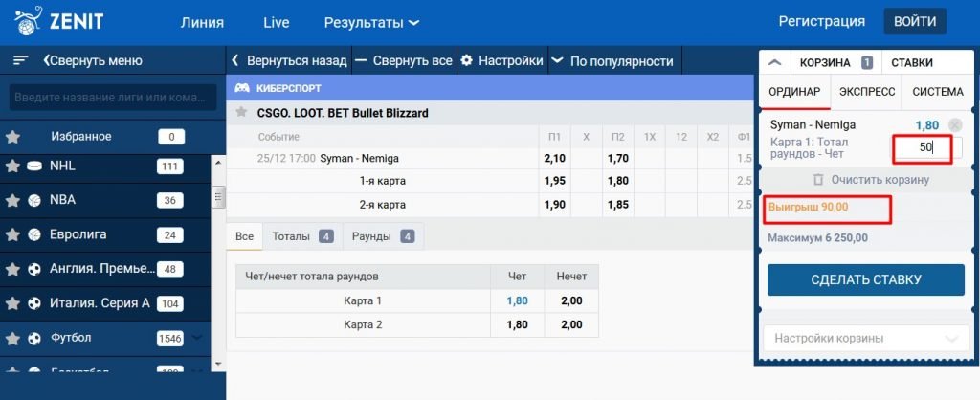Screen dimensions: 980x400
Task: Click the Войти login button
Action: coord(914,21)
